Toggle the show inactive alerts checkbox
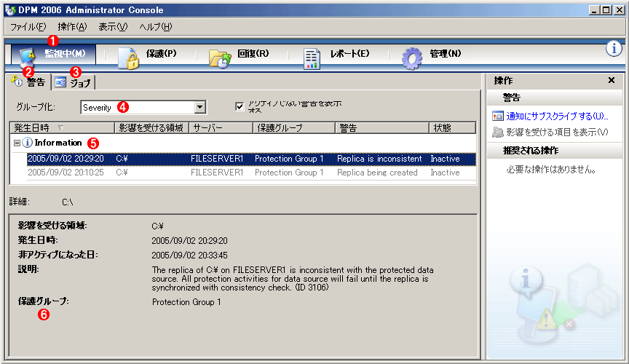The image size is (629, 364). pos(240,106)
